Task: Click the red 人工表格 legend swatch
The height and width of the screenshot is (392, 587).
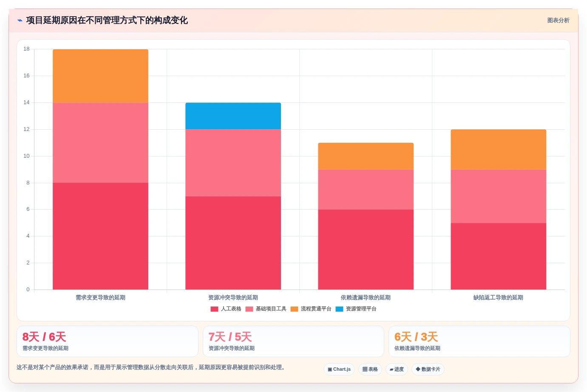Action: [214, 309]
